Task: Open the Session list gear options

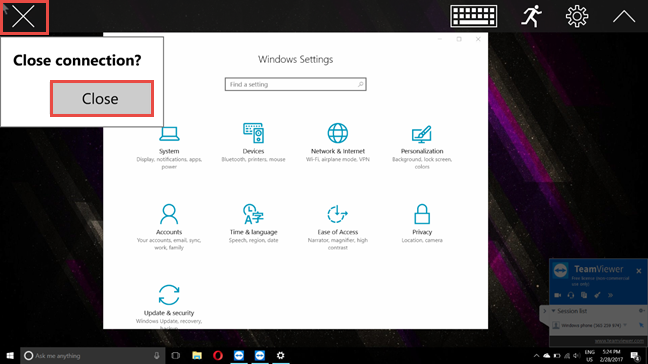Action: [x=641, y=311]
